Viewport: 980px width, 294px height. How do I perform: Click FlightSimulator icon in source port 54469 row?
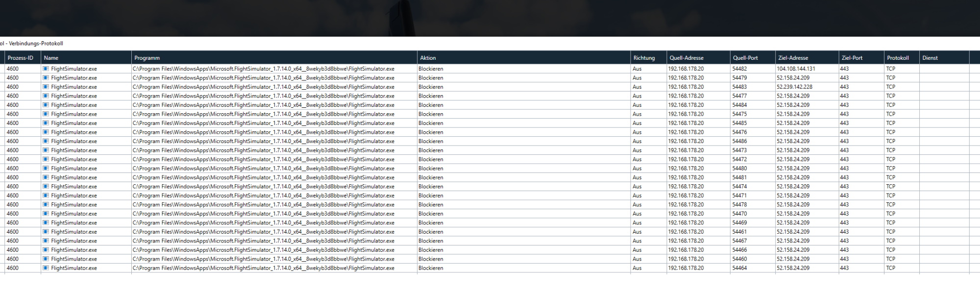coord(46,223)
